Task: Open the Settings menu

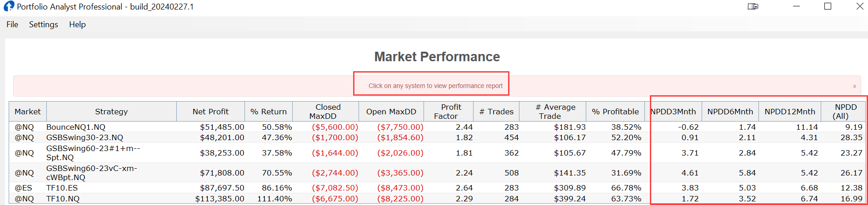Action: point(44,24)
